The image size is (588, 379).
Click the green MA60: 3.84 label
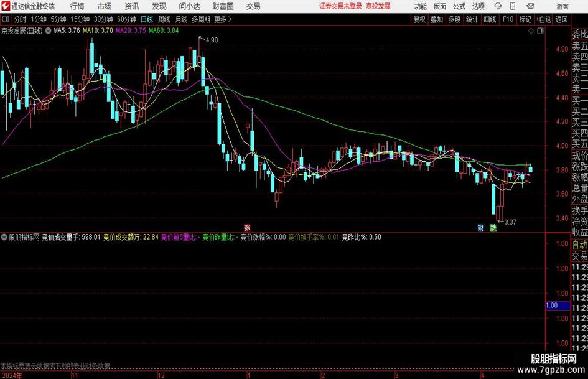pos(164,30)
